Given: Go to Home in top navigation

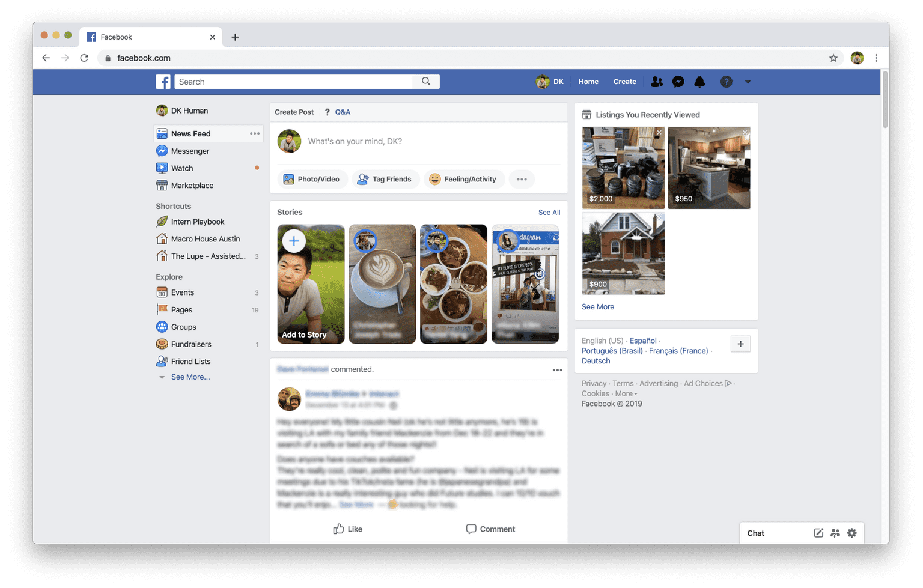Looking at the screenshot, I should (x=588, y=82).
